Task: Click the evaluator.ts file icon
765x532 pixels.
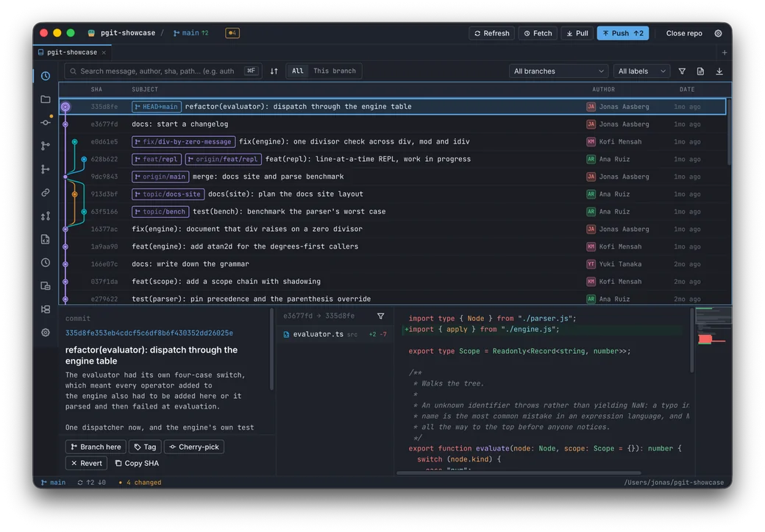Action: 286,334
